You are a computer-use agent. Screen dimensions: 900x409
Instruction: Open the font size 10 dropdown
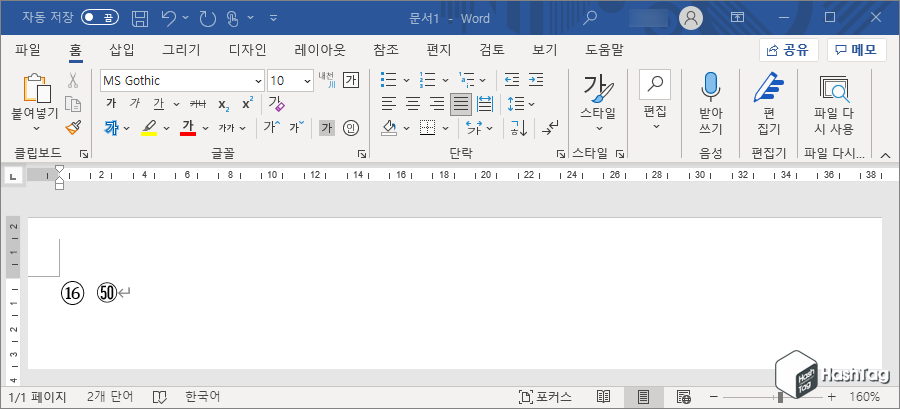pos(308,81)
